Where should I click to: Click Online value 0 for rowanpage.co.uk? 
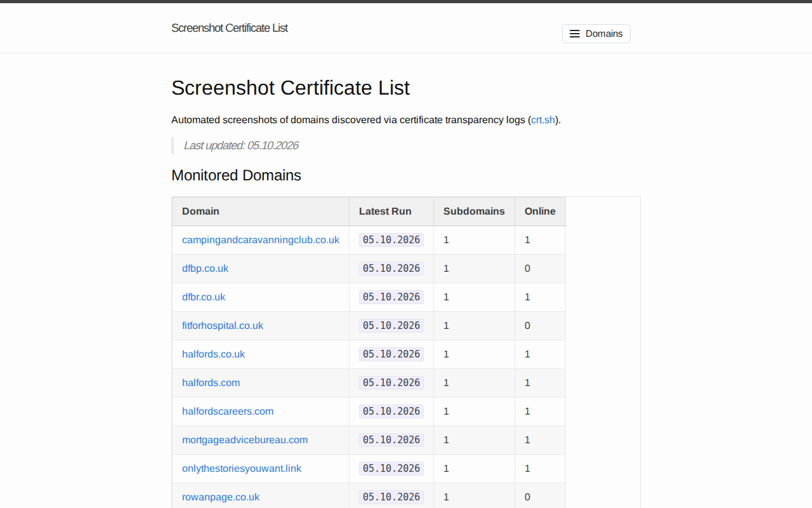point(527,497)
